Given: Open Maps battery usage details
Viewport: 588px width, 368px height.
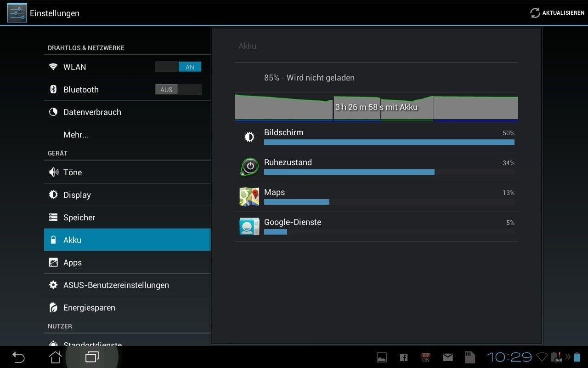Looking at the screenshot, I should tap(376, 197).
